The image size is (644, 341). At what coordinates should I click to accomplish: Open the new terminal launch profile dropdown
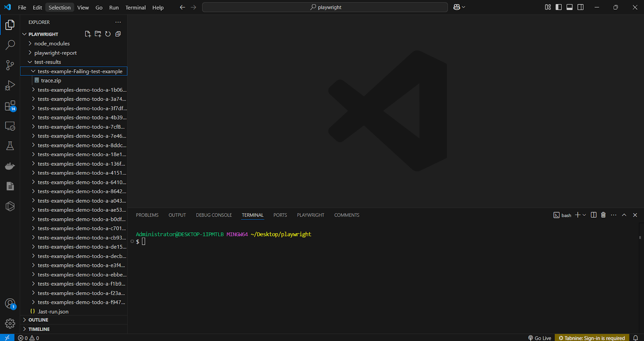pyautogui.click(x=584, y=215)
